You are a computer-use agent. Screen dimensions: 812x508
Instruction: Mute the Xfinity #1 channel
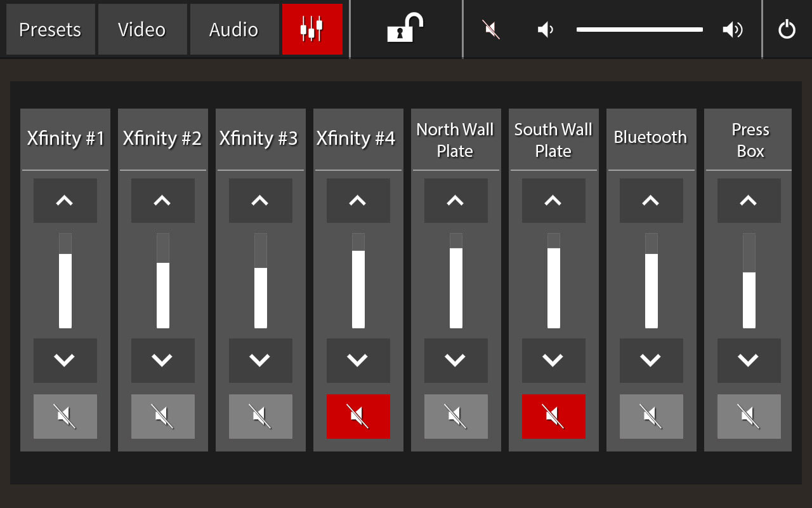(65, 417)
